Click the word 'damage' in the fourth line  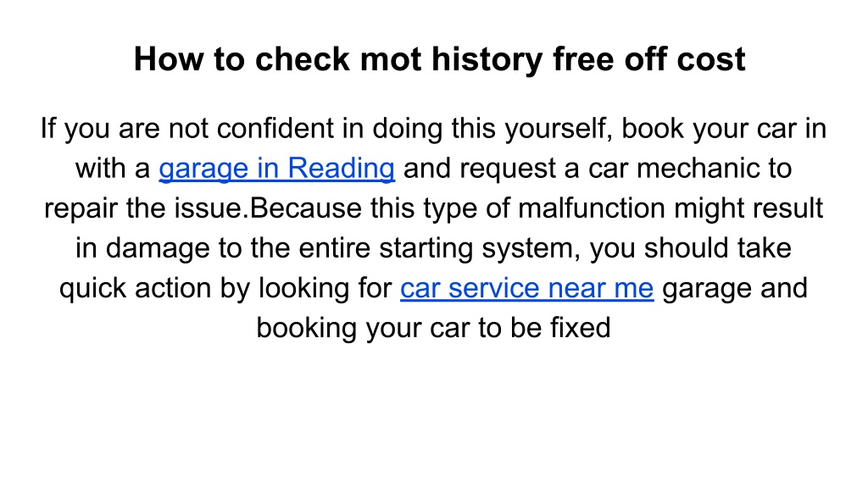[x=158, y=249]
